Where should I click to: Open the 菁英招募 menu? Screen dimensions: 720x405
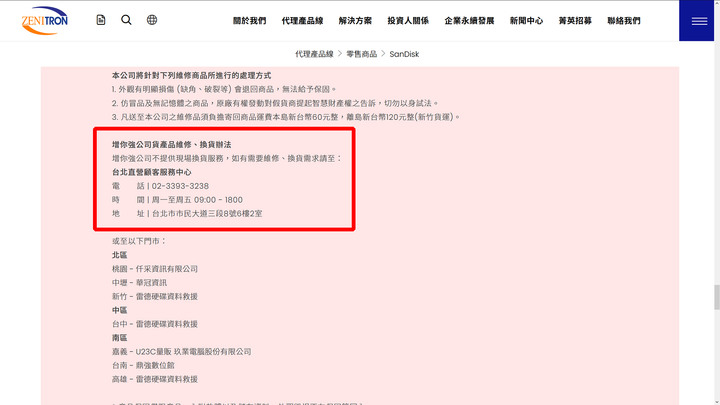tap(575, 21)
